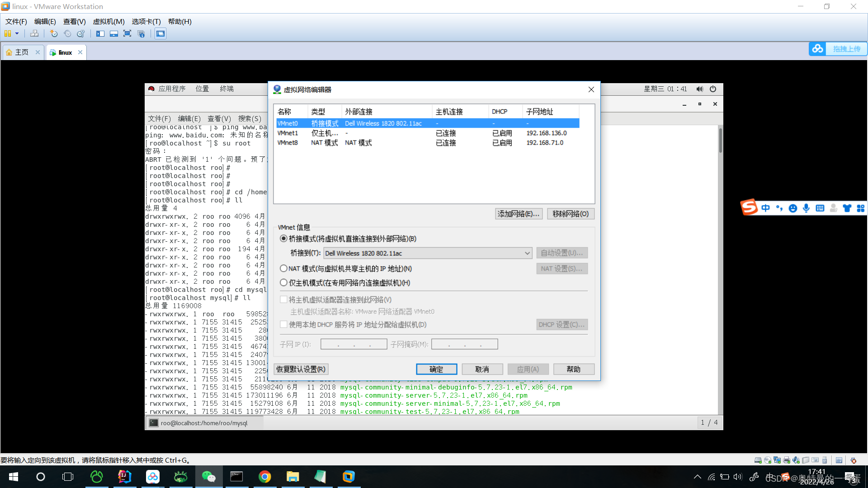Enter full screen mode icon
Image resolution: width=868 pixels, height=488 pixels.
(127, 33)
